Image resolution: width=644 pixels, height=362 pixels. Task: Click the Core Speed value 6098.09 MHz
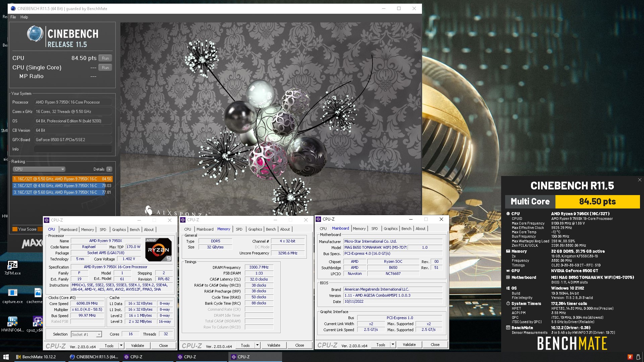click(x=87, y=303)
